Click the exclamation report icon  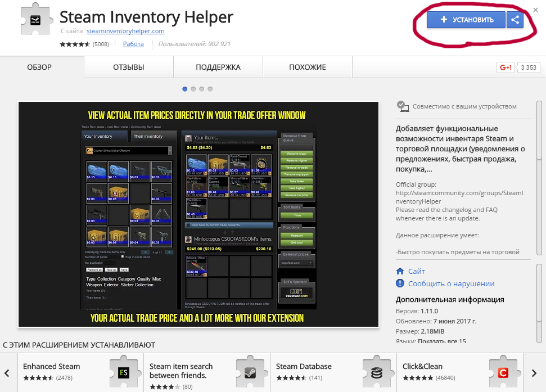point(400,283)
